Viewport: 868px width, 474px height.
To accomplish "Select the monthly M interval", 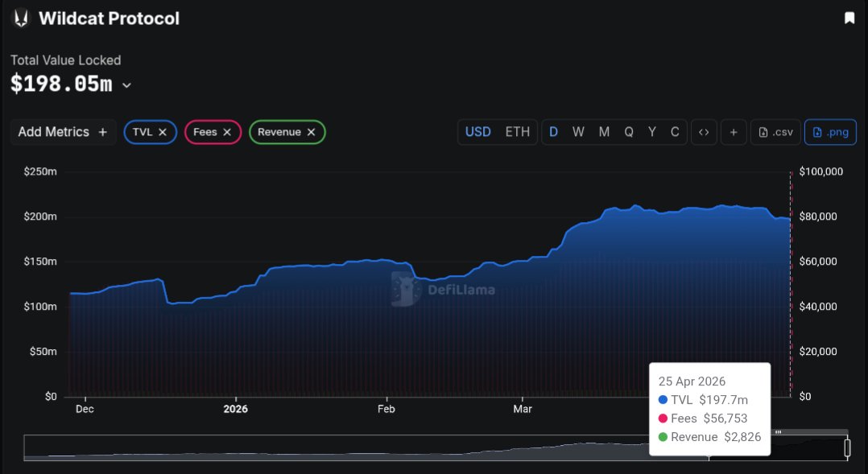I will pos(604,132).
